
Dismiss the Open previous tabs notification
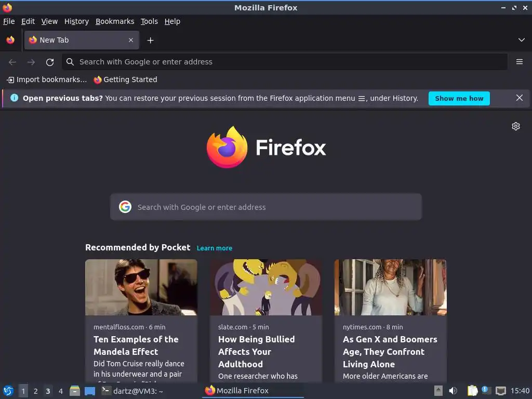click(x=520, y=98)
